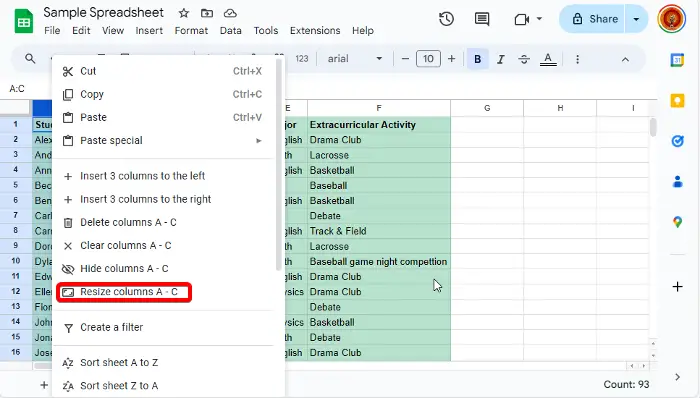Viewport: 700px width, 398px height.
Task: Open the Google account avatar
Action: (x=671, y=19)
